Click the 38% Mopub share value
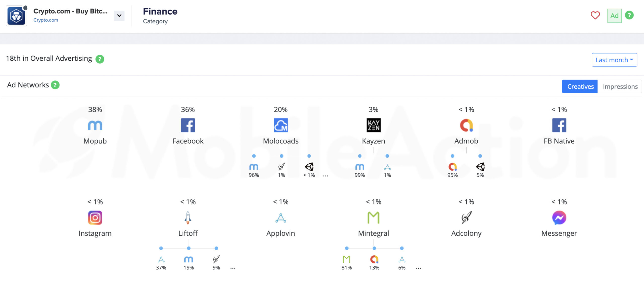The image size is (644, 284). click(95, 109)
